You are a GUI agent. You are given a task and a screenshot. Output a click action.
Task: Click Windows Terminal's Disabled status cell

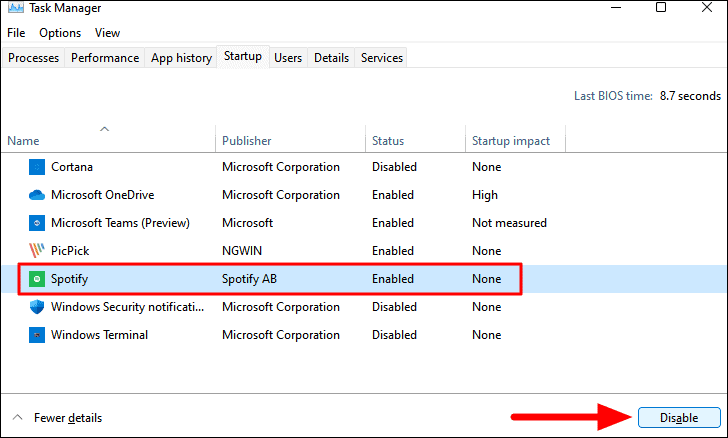[x=394, y=335]
